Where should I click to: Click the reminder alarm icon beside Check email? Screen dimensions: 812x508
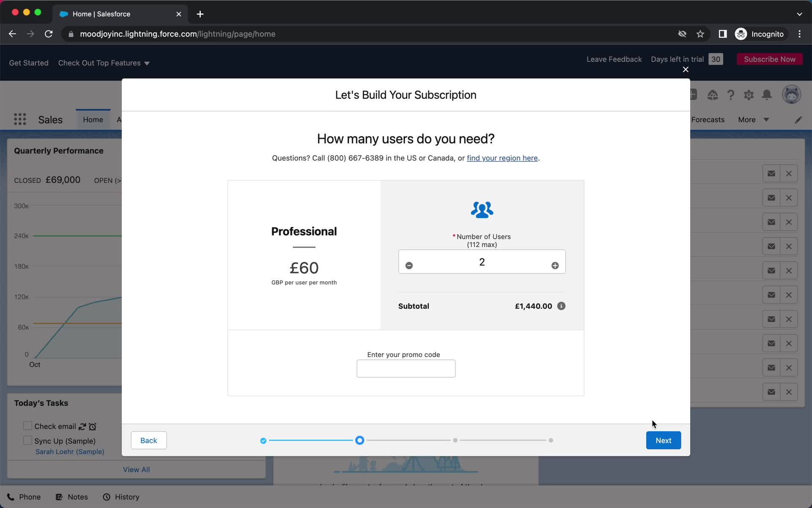(93, 427)
